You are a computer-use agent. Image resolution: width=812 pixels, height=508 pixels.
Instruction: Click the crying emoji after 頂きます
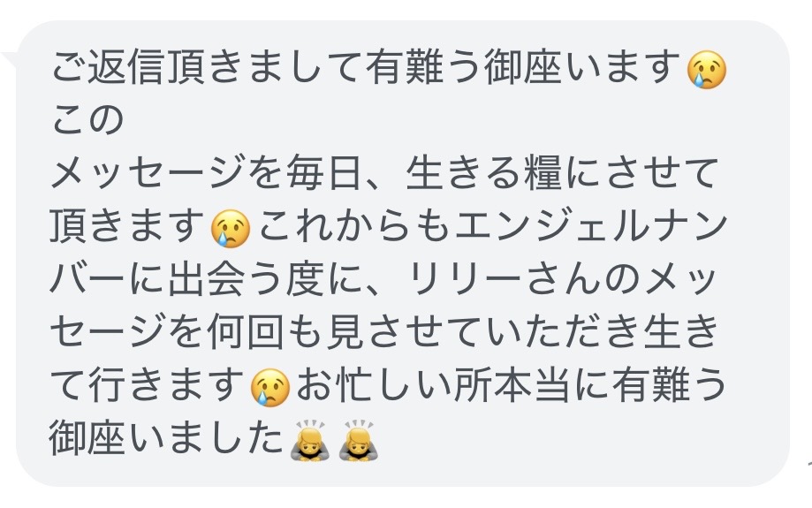231,230
